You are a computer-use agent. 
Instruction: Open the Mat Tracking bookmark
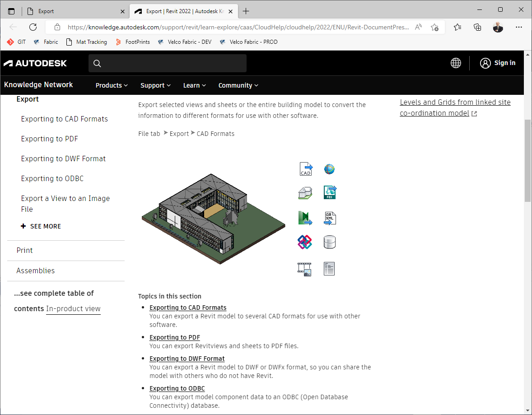[x=87, y=42]
